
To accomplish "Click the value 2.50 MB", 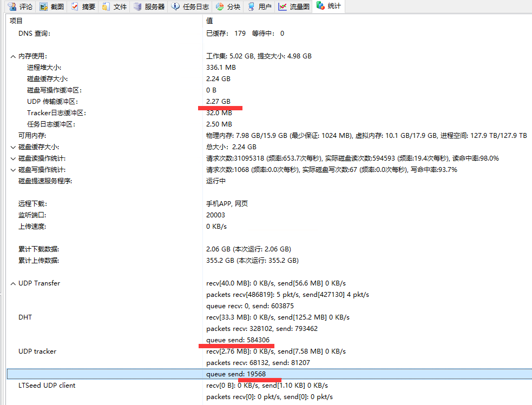I will point(219,124).
